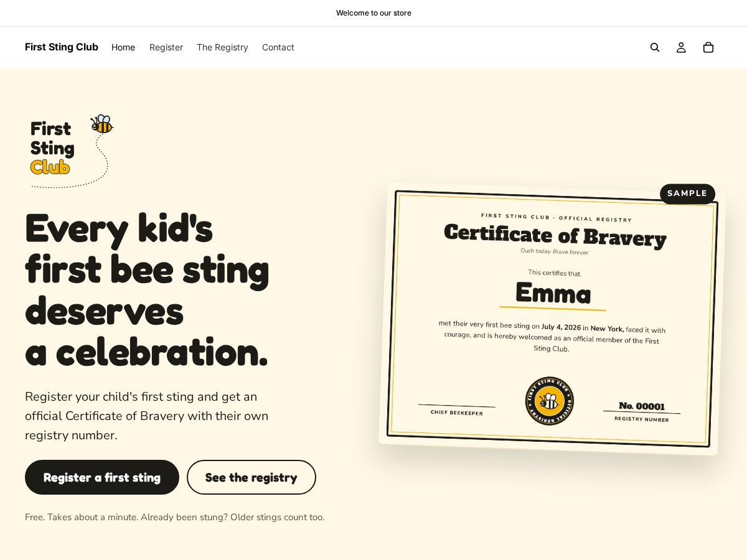Click the SAMPLE badge on certificate
The image size is (747, 560).
point(687,194)
